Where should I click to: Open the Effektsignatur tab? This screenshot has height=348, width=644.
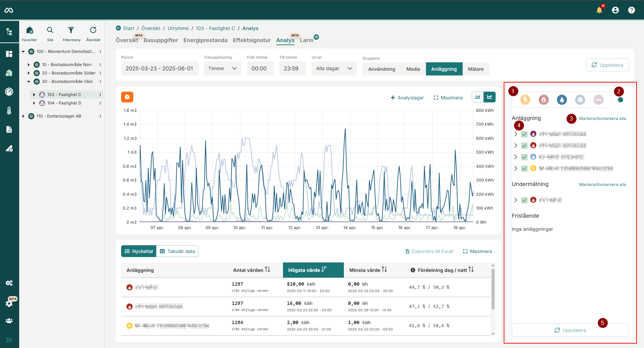252,40
